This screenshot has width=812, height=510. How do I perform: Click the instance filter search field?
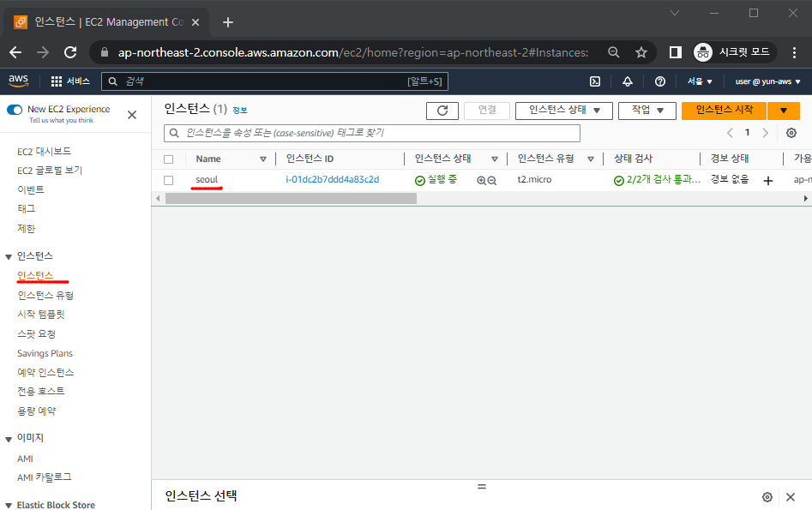(372, 133)
